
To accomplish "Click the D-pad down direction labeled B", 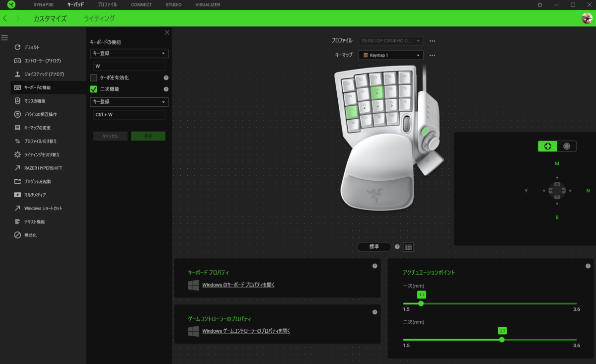I will pos(557,218).
